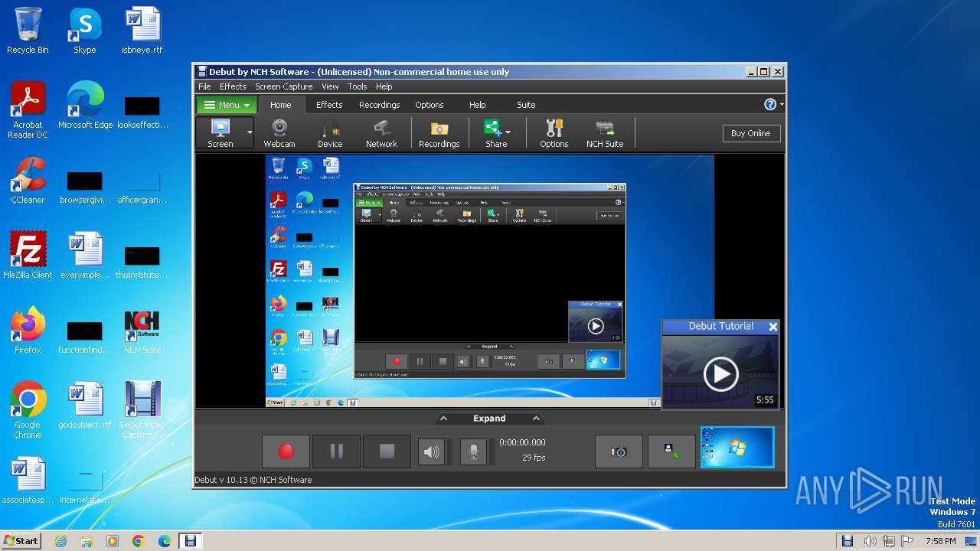Toggle the microphone input button

pos(473,452)
